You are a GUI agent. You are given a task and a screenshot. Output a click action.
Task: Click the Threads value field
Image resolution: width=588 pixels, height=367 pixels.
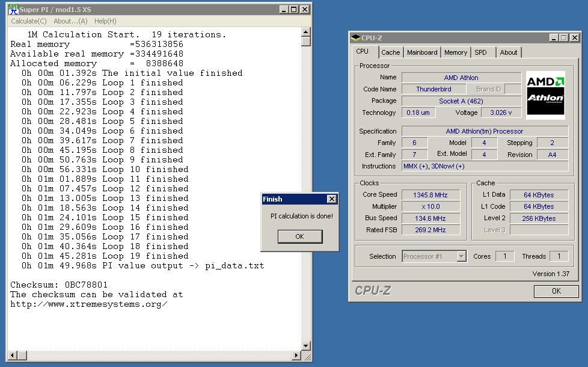559,256
